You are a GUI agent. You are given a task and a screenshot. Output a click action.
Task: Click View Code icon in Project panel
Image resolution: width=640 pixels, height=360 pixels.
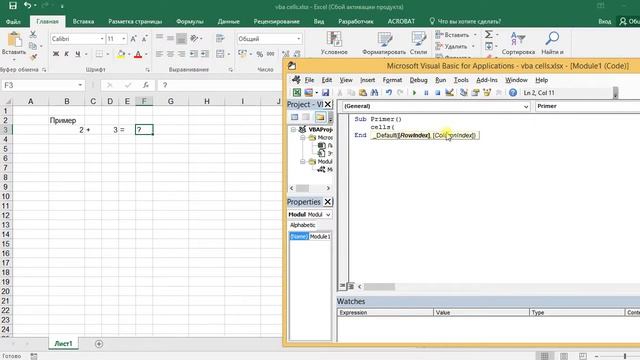tap(294, 117)
